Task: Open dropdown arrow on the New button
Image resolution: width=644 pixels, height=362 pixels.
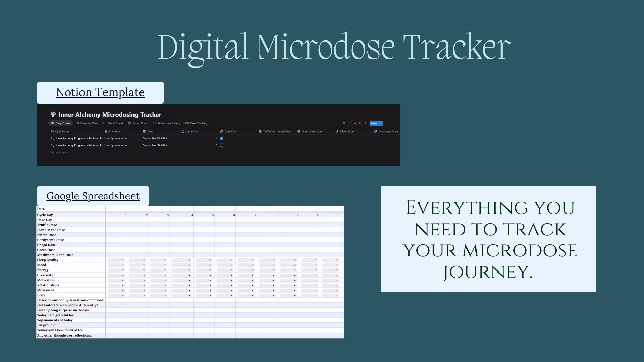Action: [x=380, y=123]
